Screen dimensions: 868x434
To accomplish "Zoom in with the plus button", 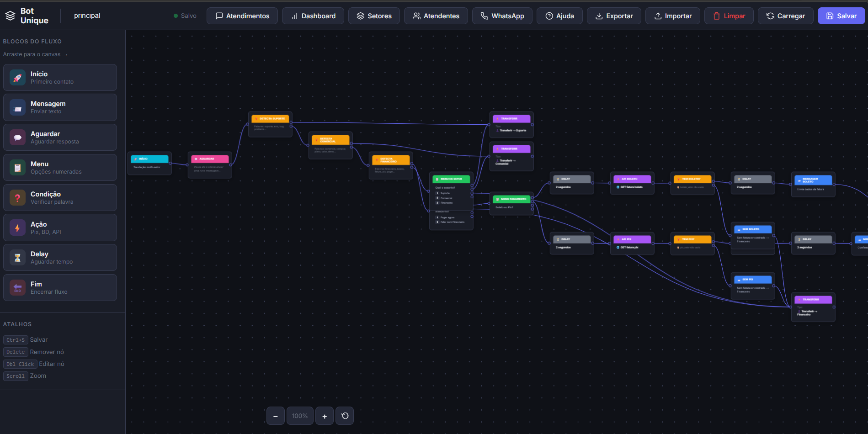I will click(325, 416).
